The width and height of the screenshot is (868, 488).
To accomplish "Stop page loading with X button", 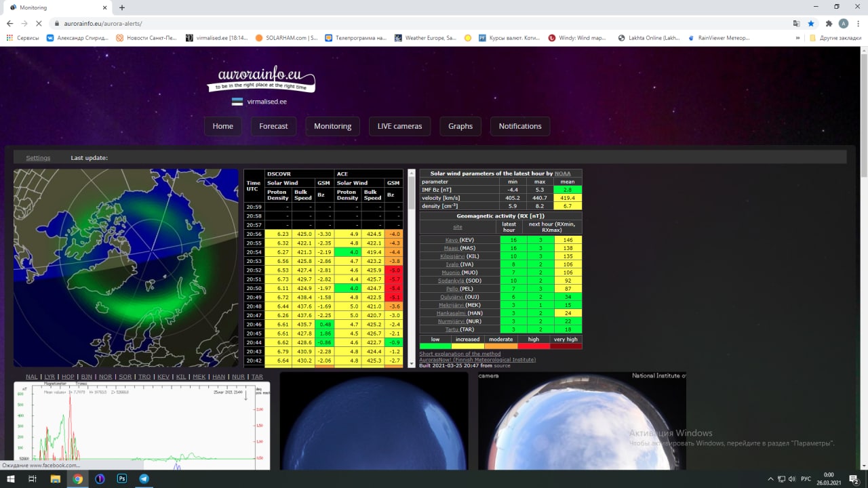I will coord(39,23).
